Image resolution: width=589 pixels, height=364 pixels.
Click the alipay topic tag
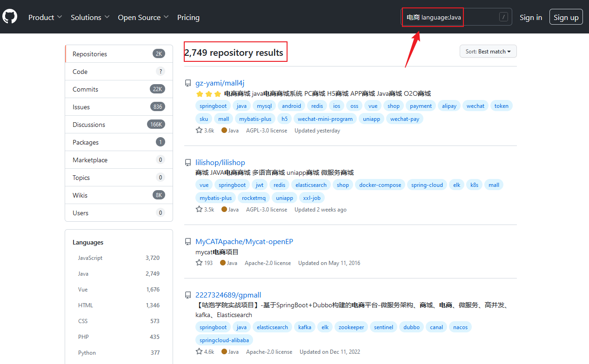coord(449,106)
